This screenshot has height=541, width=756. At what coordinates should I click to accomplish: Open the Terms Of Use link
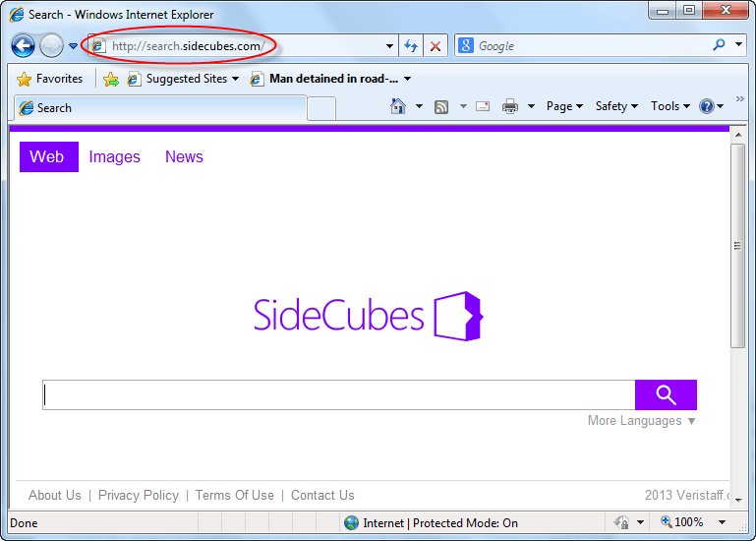tap(234, 495)
